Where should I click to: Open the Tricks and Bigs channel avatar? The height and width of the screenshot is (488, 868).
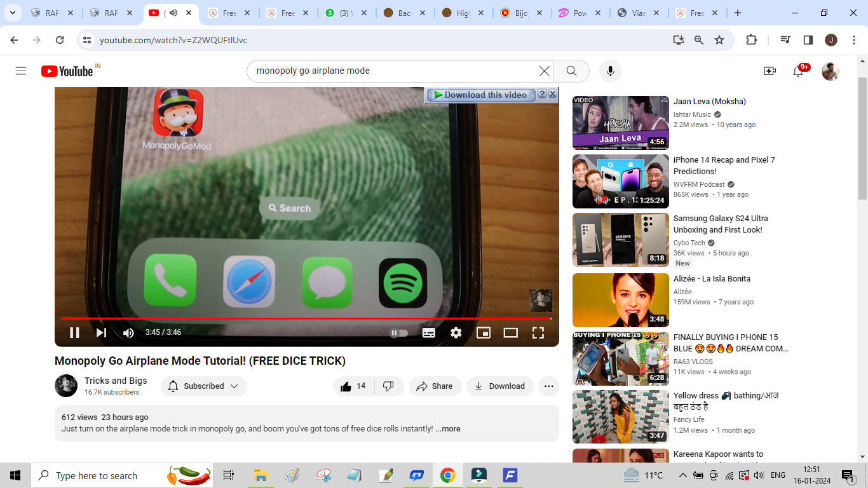(x=66, y=386)
